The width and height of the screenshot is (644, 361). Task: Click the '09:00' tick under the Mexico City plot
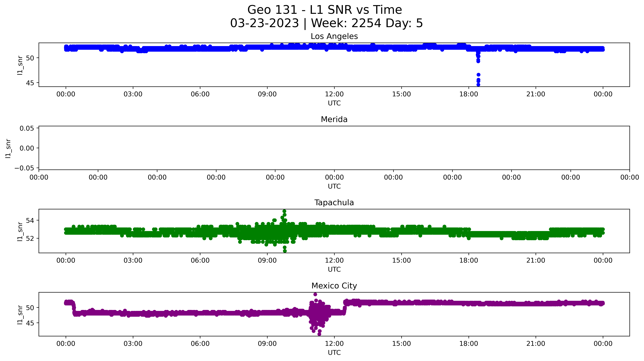(x=267, y=344)
